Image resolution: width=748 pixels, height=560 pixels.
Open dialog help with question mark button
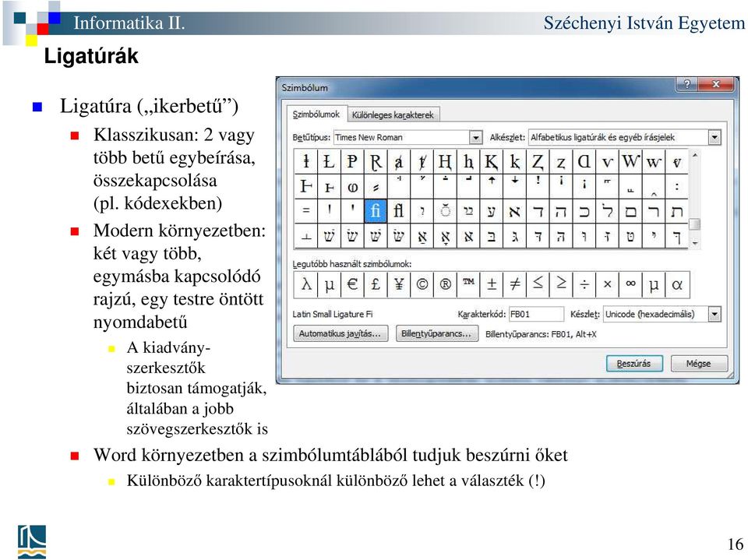[687, 84]
